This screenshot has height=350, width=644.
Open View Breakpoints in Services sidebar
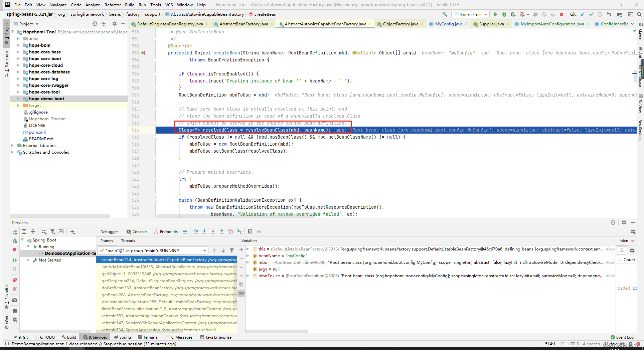point(15,280)
